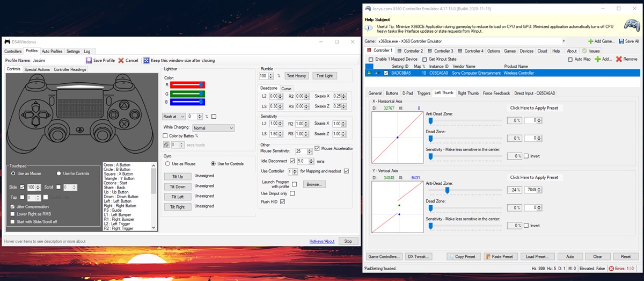This screenshot has width=644, height=281.
Task: Enable the Jitter Compensation checkbox
Action: [13, 206]
